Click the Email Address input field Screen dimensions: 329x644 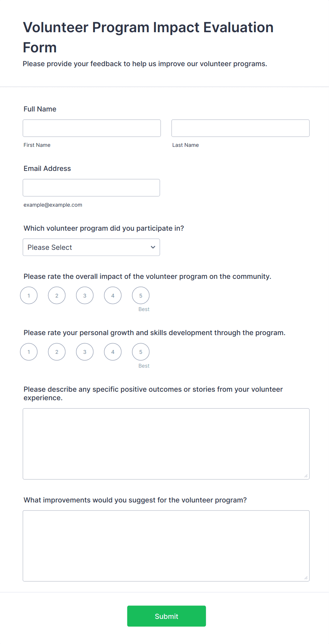pos(91,188)
